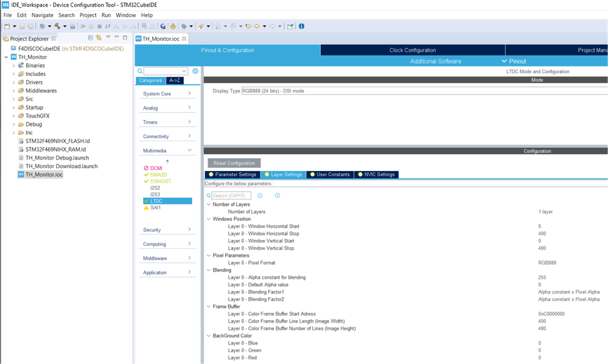
Task: Open the Navigate menu
Action: point(42,15)
